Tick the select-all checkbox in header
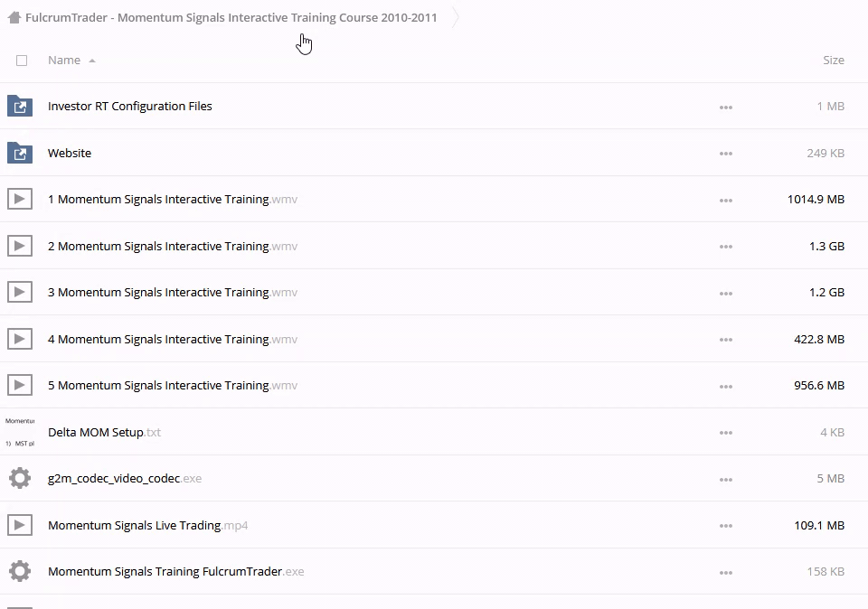The width and height of the screenshot is (868, 609). click(x=22, y=61)
